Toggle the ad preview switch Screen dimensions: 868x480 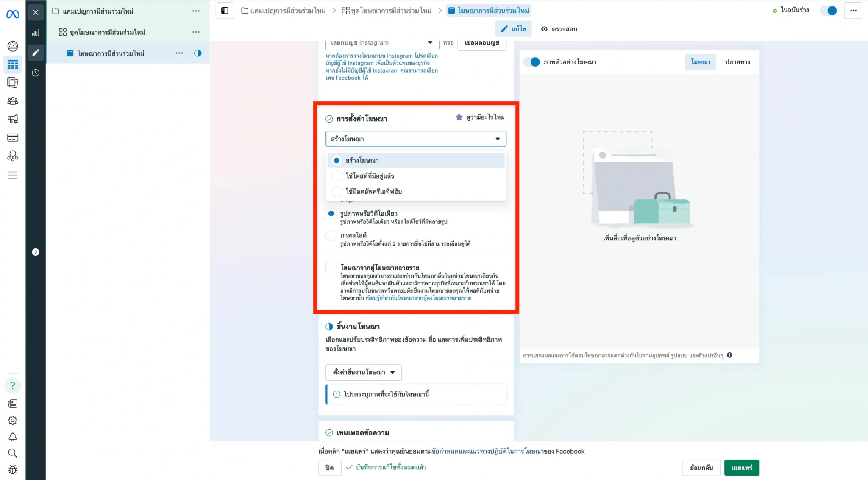point(531,62)
